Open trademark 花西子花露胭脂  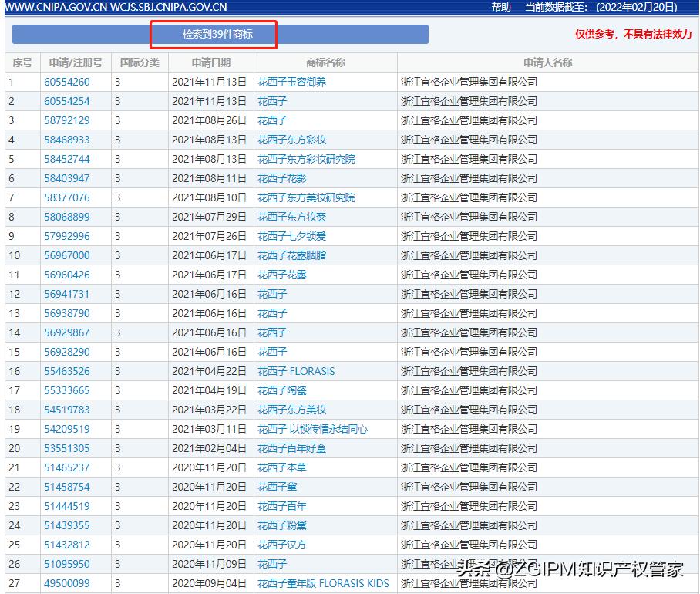(x=292, y=255)
